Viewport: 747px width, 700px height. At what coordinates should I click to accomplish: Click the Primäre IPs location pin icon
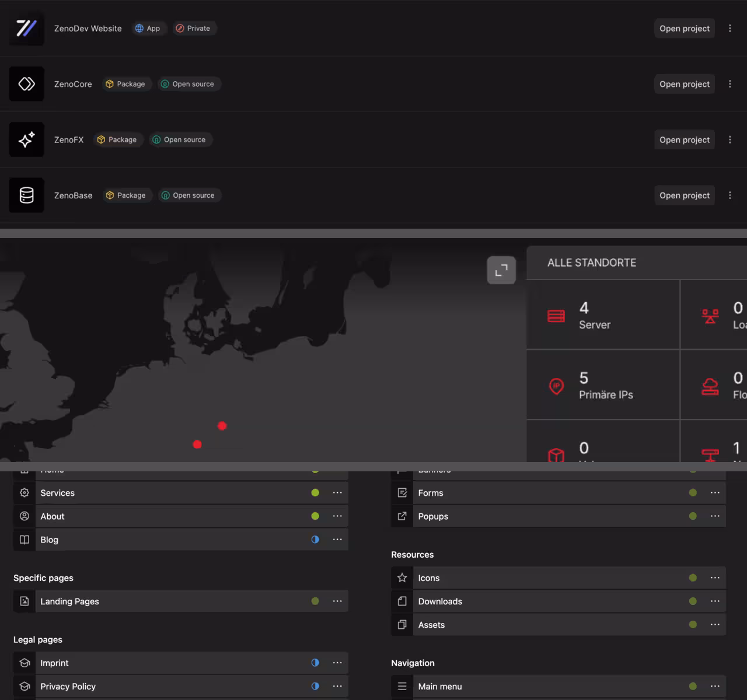coord(556,386)
